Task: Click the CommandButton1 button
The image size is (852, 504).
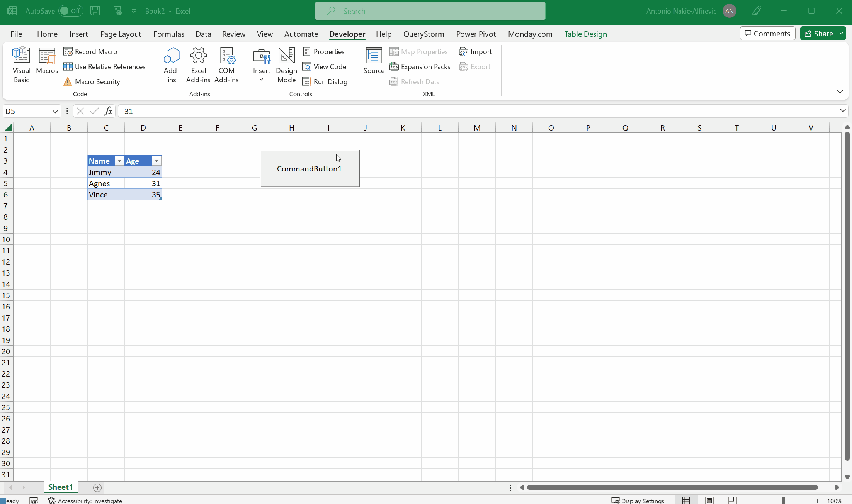Action: (x=310, y=169)
